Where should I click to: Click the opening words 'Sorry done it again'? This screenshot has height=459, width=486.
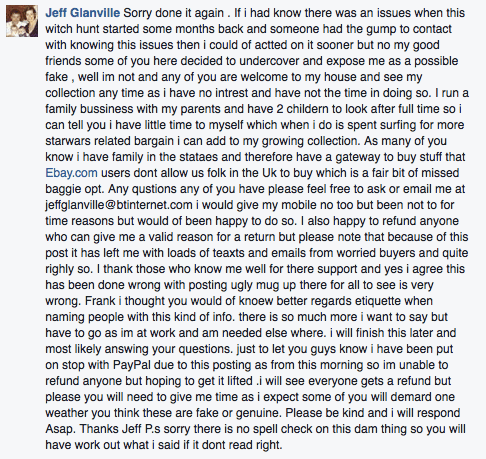(x=173, y=13)
